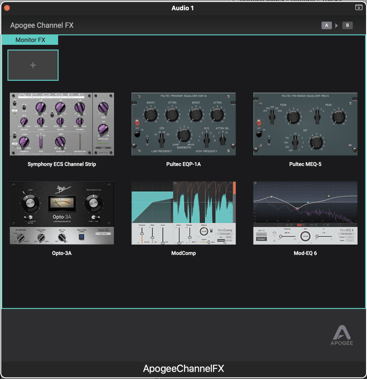The width and height of the screenshot is (367, 379).
Task: Click the 'Pultec MEQ-5' label
Action: (305, 164)
